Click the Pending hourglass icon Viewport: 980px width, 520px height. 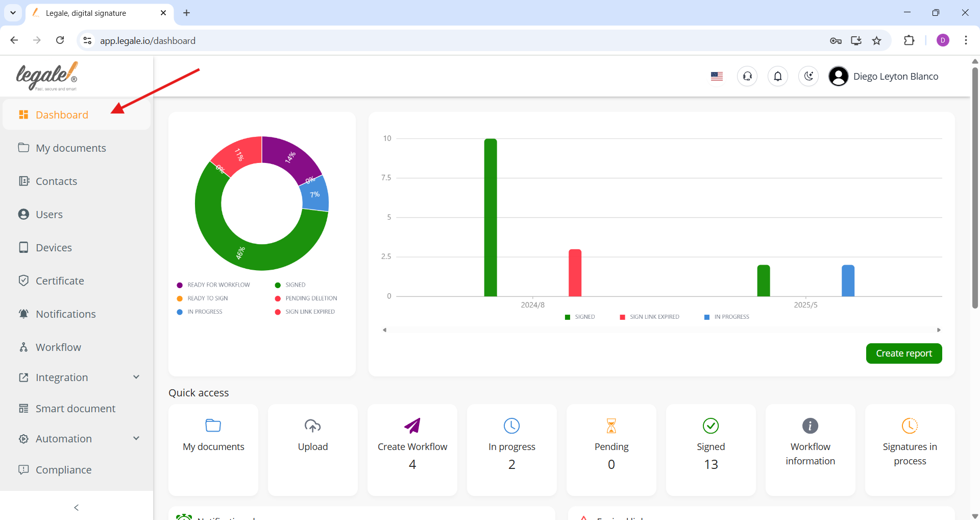(611, 426)
